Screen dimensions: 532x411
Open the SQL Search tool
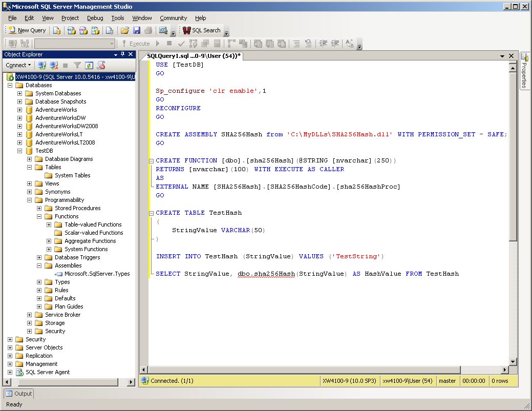click(x=202, y=30)
